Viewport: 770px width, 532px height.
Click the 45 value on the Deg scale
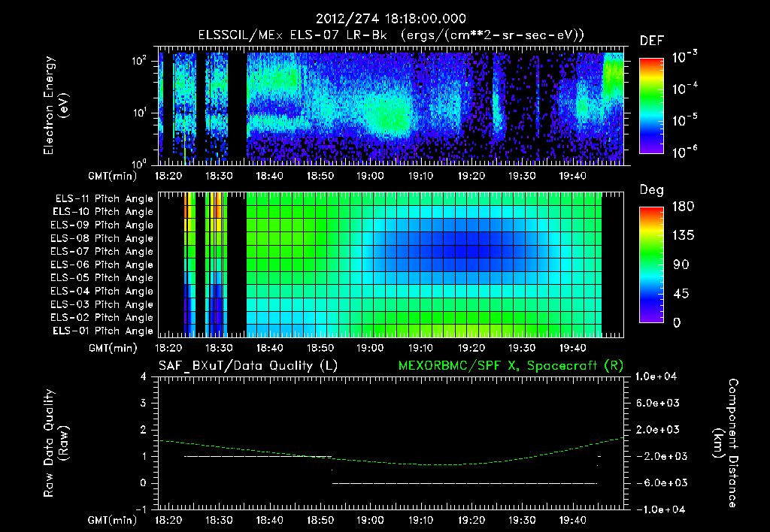pyautogui.click(x=681, y=294)
